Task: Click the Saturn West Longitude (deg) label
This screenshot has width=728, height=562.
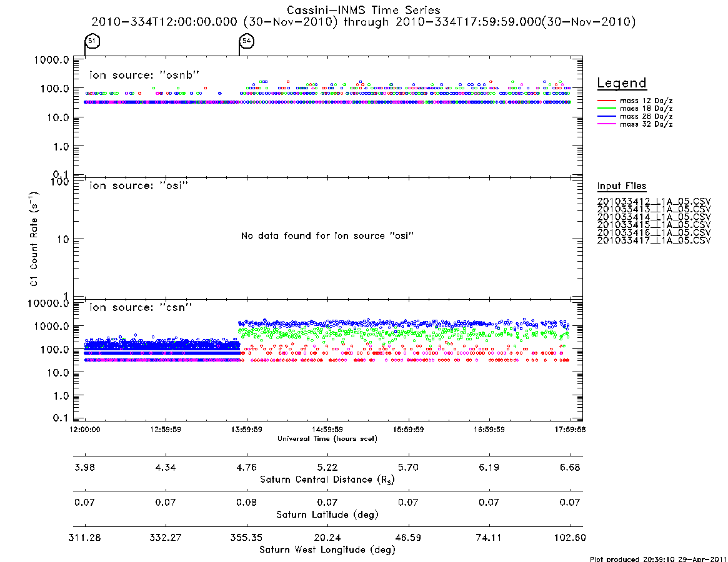Action: 327,550
